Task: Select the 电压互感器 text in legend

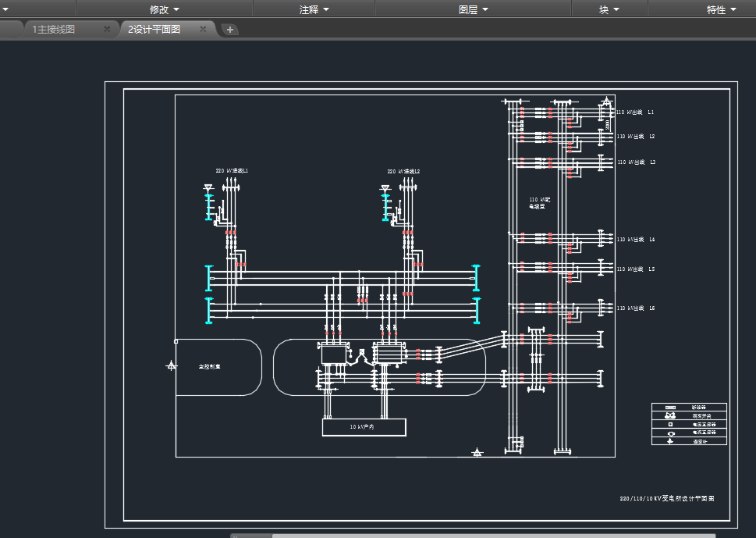Action: coord(704,425)
